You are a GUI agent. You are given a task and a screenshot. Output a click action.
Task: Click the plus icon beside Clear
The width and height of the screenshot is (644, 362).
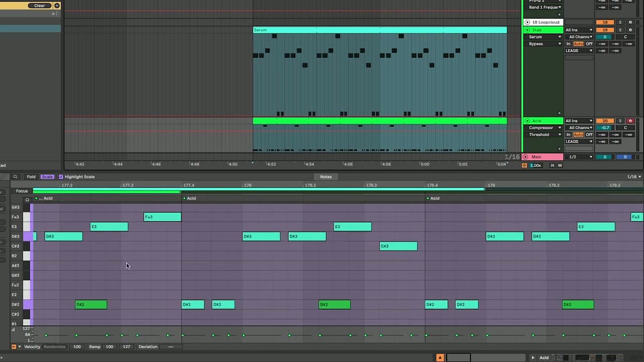pyautogui.click(x=57, y=6)
